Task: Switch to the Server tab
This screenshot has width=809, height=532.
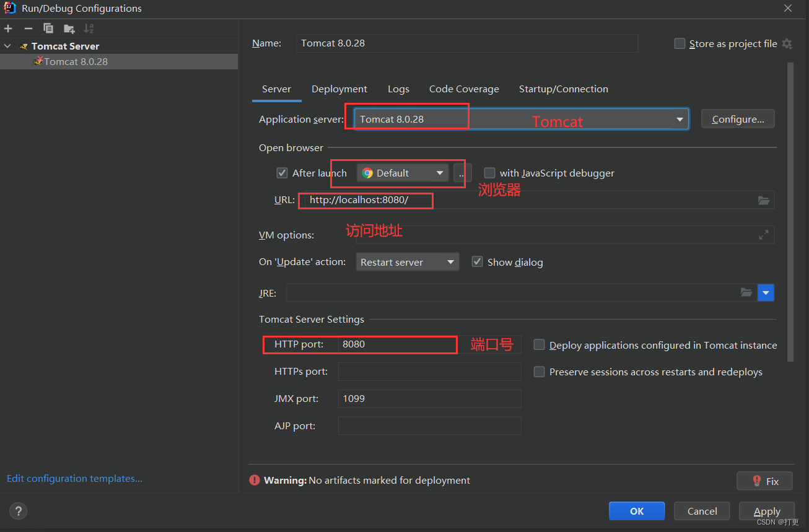Action: tap(276, 89)
